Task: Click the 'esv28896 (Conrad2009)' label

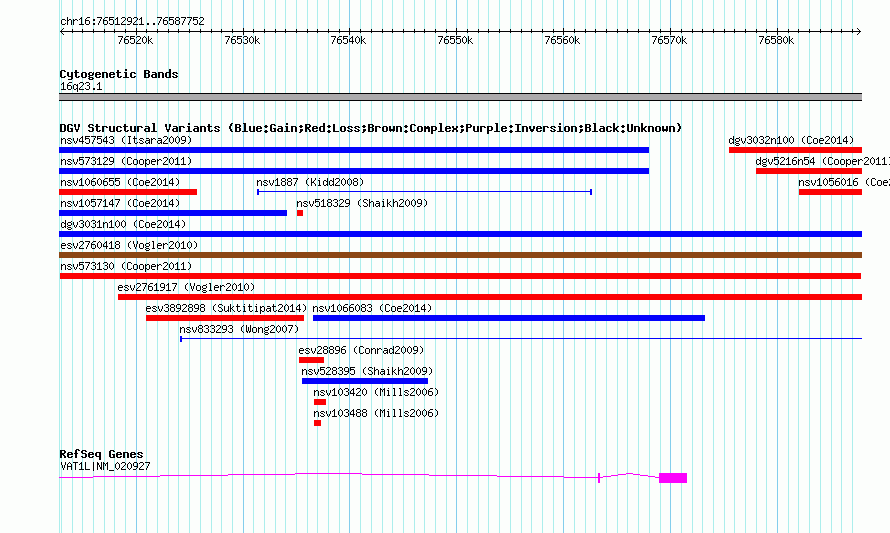Action: 361,350
